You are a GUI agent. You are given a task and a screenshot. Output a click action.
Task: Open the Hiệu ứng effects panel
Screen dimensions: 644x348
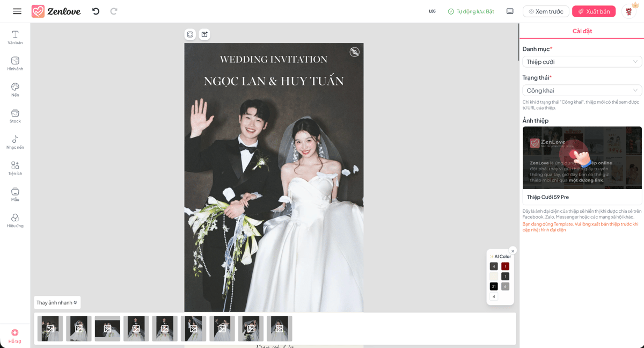click(x=14, y=220)
